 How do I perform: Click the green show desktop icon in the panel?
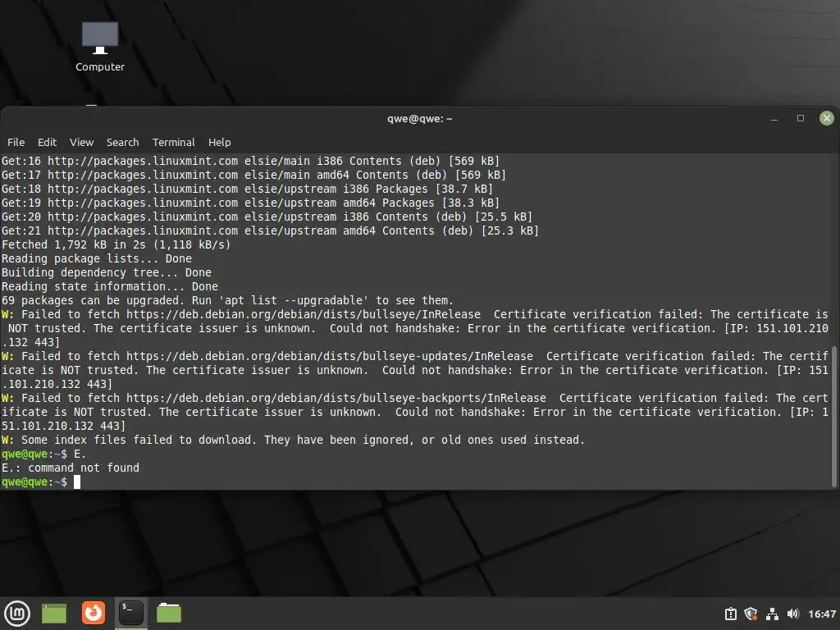click(54, 614)
